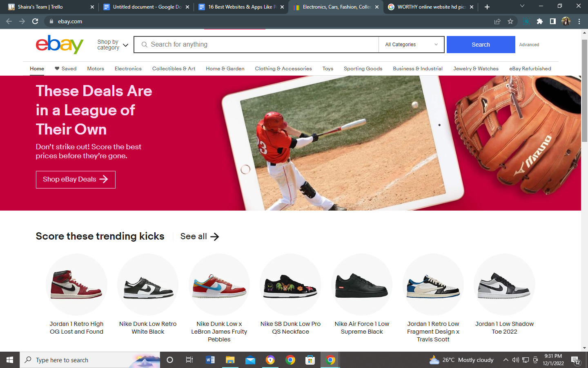
Task: Open the Toys category
Action: 328,69
